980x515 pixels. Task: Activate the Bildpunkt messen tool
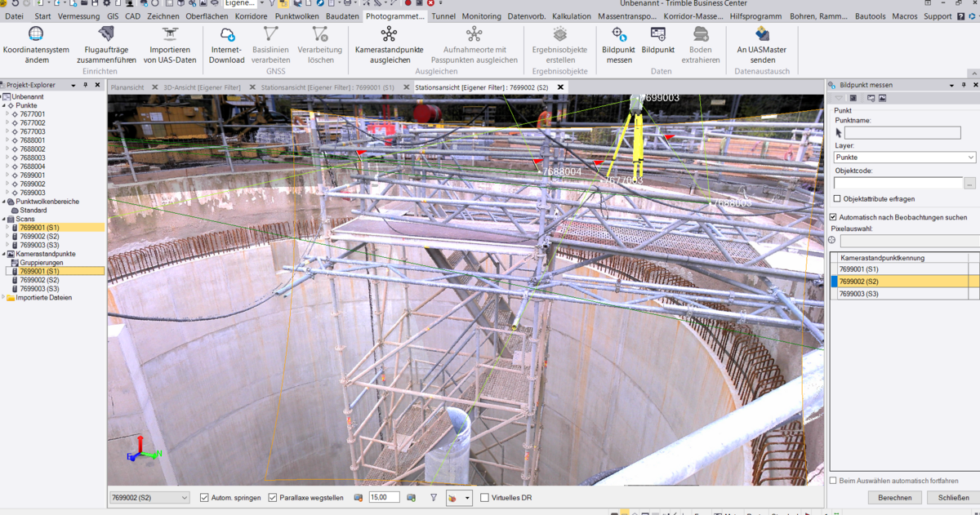point(619,45)
